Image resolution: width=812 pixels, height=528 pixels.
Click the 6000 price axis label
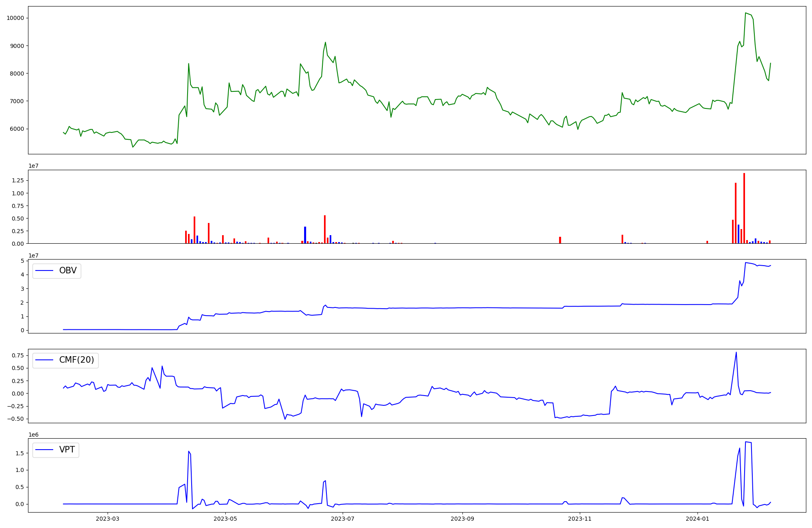17,129
